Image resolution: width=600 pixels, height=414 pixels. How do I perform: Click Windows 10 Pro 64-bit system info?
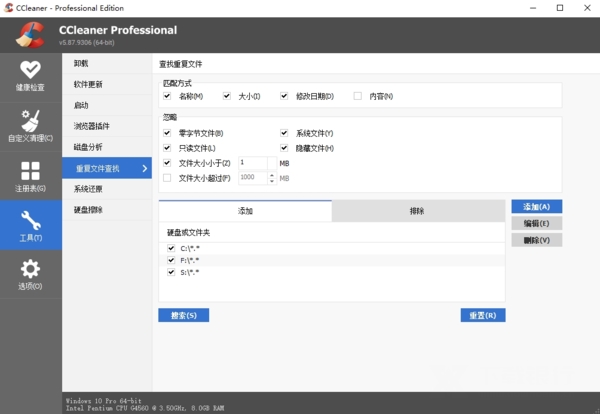point(103,401)
